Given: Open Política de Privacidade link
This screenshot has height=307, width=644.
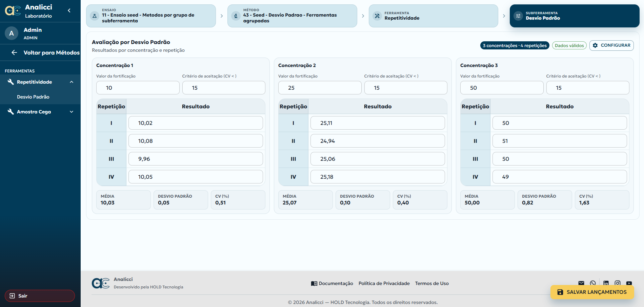Looking at the screenshot, I should coord(384,284).
